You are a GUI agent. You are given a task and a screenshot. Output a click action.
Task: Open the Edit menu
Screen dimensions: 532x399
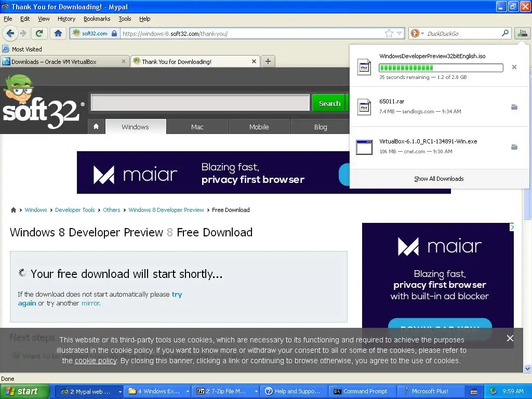click(x=25, y=19)
